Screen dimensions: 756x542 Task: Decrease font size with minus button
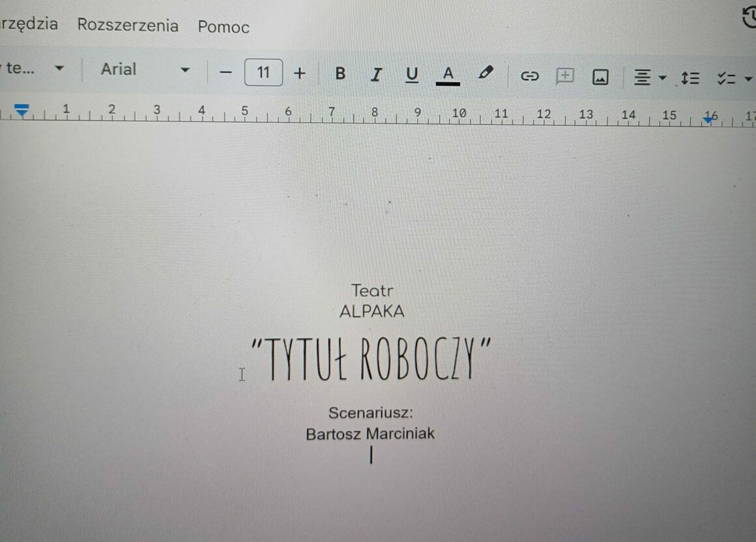click(225, 72)
